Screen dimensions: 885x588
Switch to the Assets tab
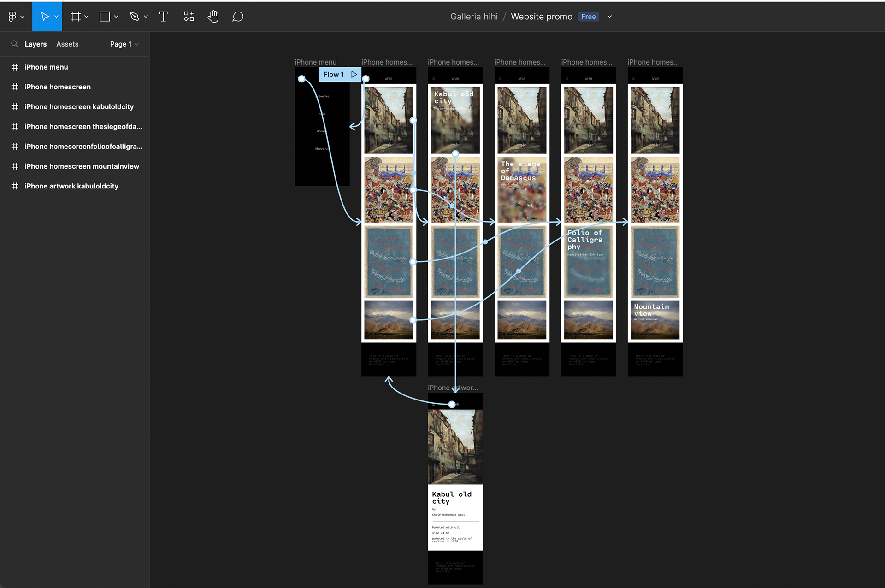point(67,44)
